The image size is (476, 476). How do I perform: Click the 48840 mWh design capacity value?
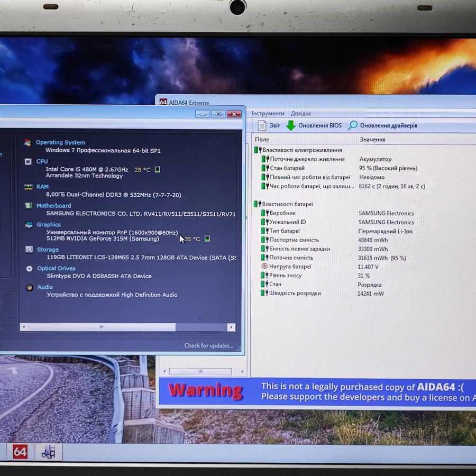373,240
